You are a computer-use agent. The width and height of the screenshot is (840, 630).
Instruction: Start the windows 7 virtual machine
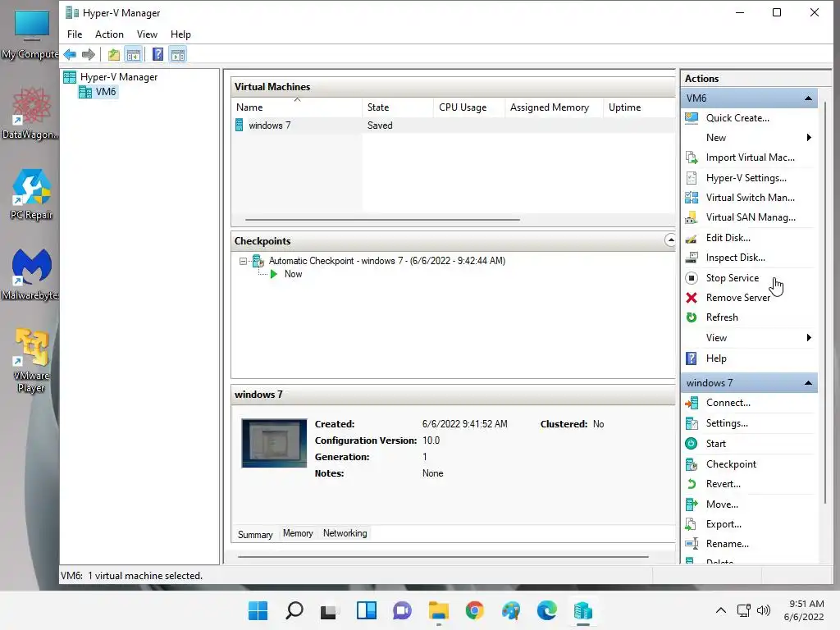tap(715, 444)
